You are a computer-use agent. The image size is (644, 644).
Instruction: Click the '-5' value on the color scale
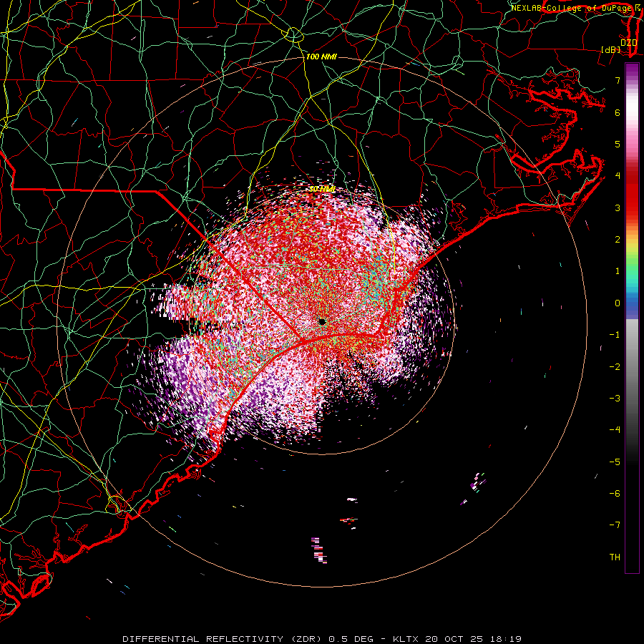pyautogui.click(x=615, y=462)
